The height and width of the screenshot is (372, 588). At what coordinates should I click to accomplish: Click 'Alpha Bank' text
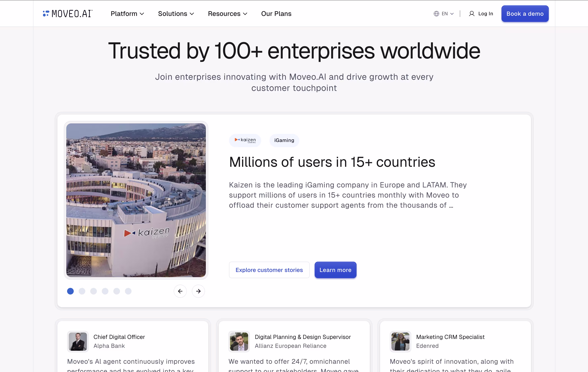tap(109, 346)
